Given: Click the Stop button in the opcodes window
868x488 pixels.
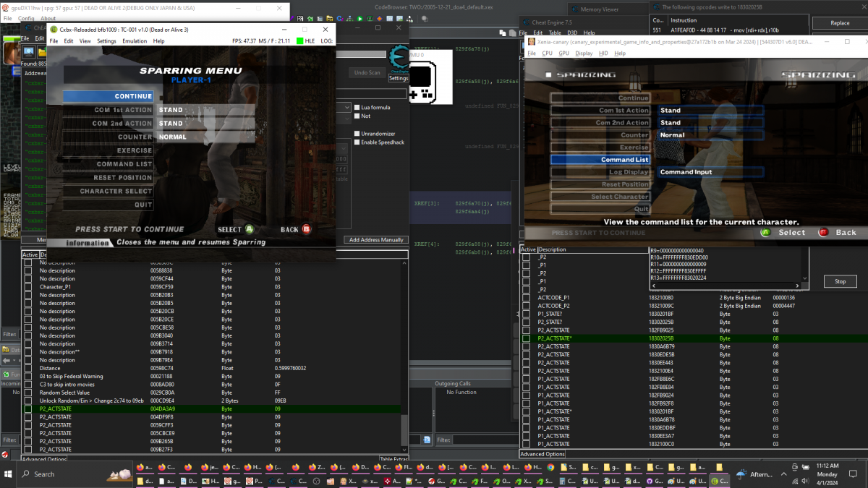Looking at the screenshot, I should [840, 281].
